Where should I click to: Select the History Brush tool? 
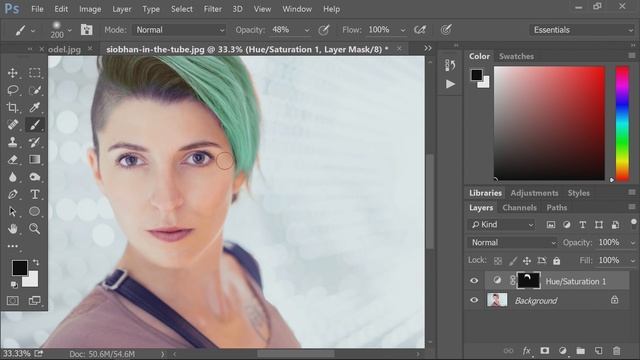[x=35, y=142]
